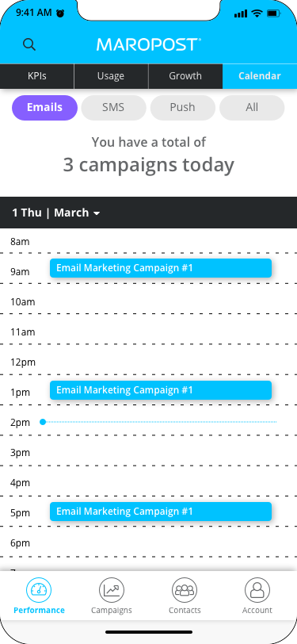297x644 pixels.
Task: Open the 1pm Email Marketing Campaign #1
Action: (161, 390)
